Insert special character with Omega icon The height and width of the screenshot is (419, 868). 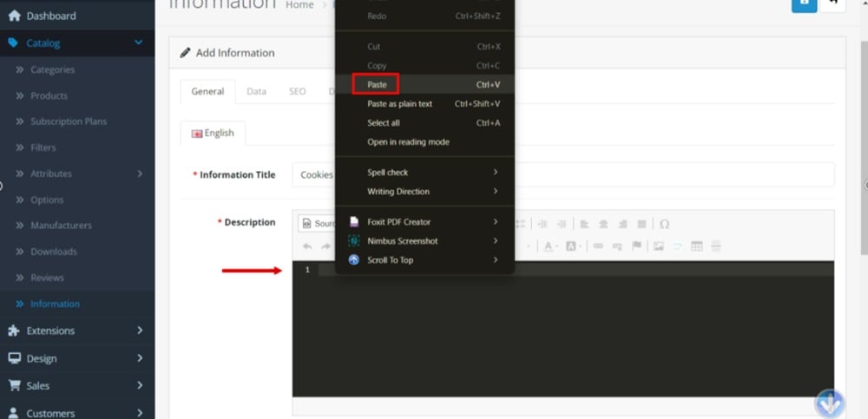[664, 224]
